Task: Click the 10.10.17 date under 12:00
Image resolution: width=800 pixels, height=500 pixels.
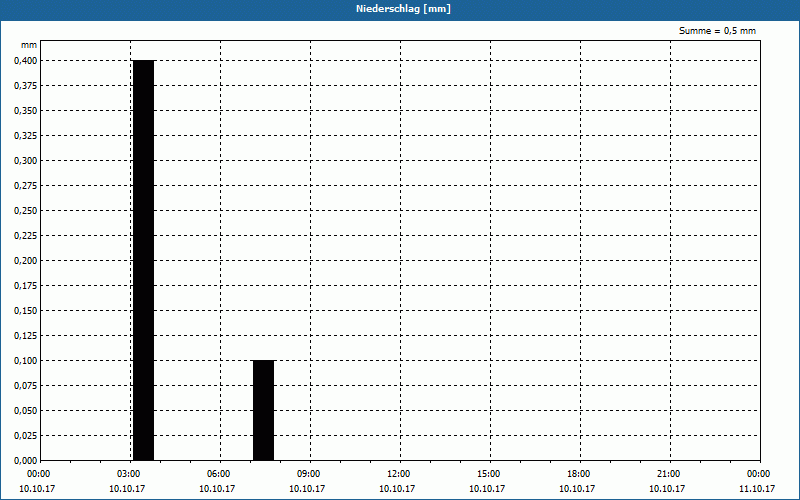Action: click(x=397, y=488)
